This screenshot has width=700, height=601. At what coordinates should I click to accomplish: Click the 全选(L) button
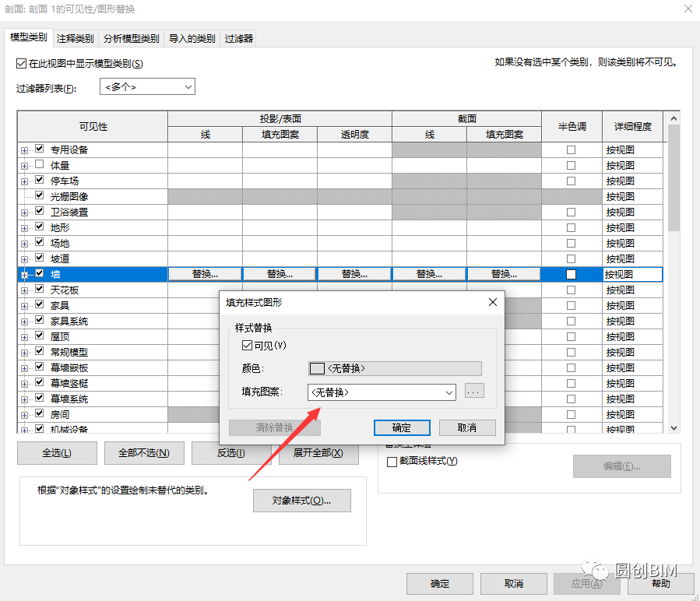[x=57, y=453]
